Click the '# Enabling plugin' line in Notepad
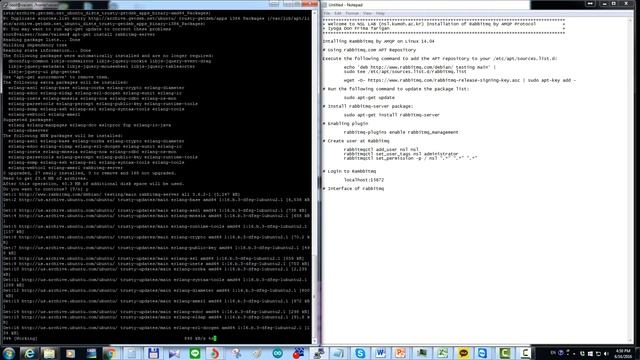 [345, 123]
